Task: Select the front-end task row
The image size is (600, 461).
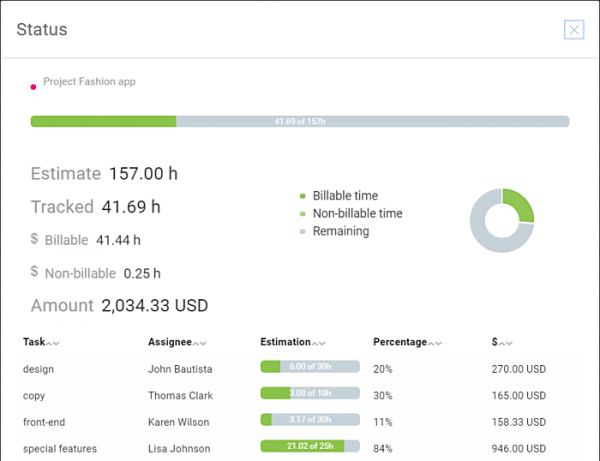Action: pyautogui.click(x=44, y=422)
